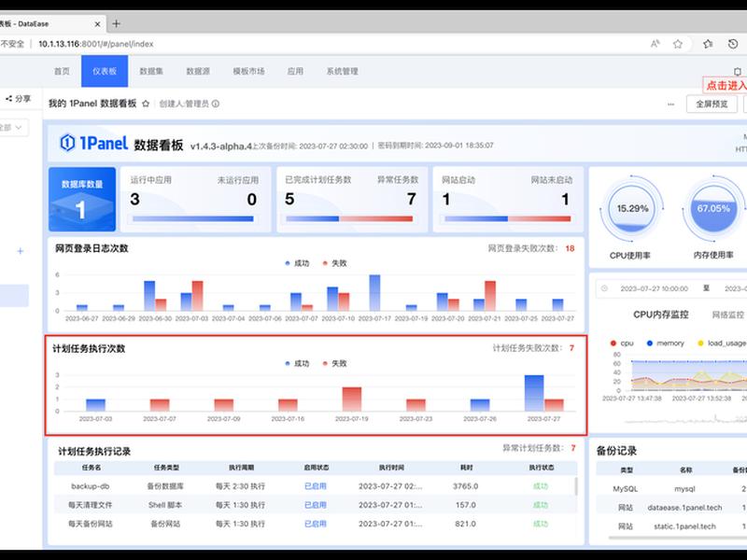Toggle 失败 legend in 计划任务执行次数 chart
The height and width of the screenshot is (560, 747).
334,363
